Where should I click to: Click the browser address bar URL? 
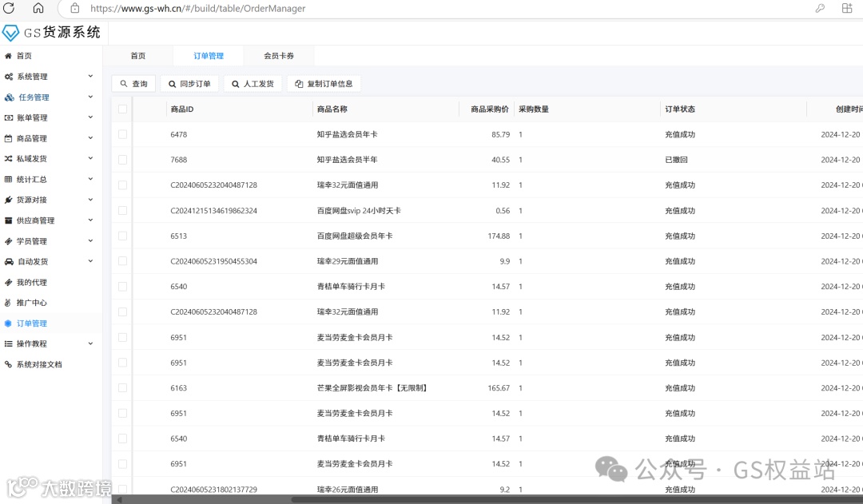click(198, 8)
